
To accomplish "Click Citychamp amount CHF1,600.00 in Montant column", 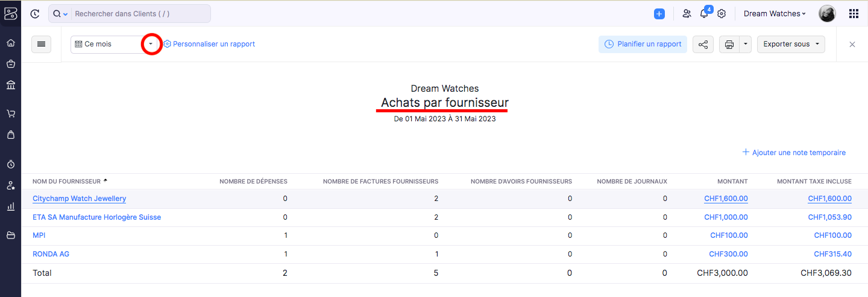I will click(x=726, y=199).
